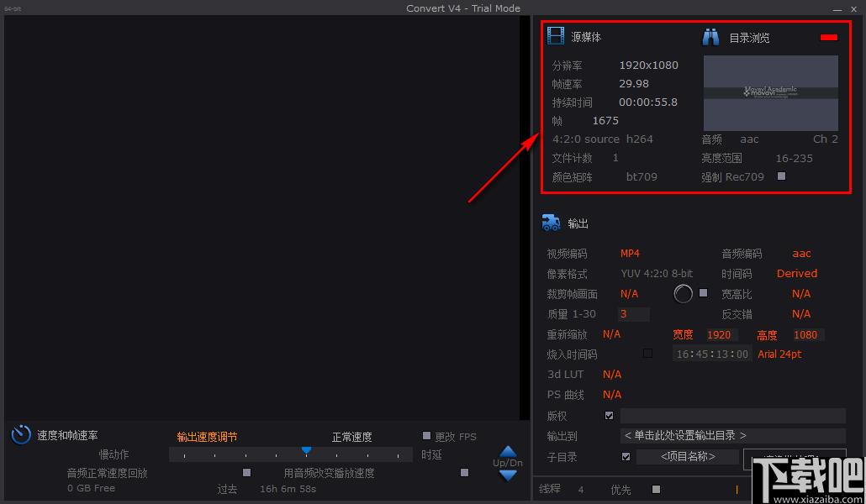The width and height of the screenshot is (866, 504).
Task: Click the output speed adjustment label
Action: click(x=207, y=437)
